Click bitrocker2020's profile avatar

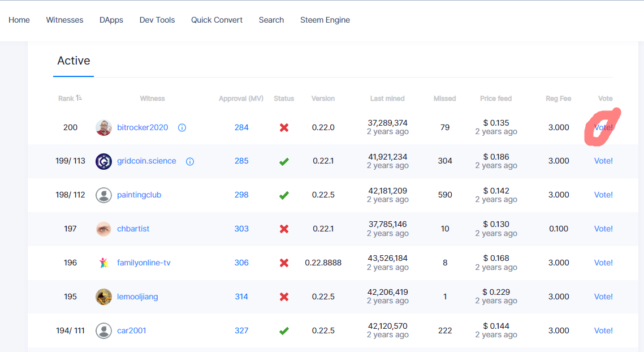click(103, 127)
